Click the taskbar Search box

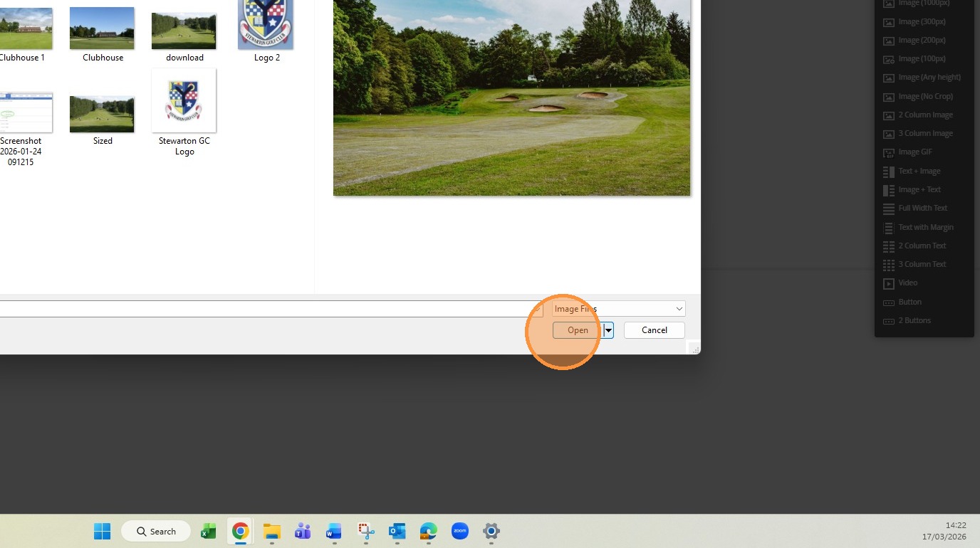156,531
